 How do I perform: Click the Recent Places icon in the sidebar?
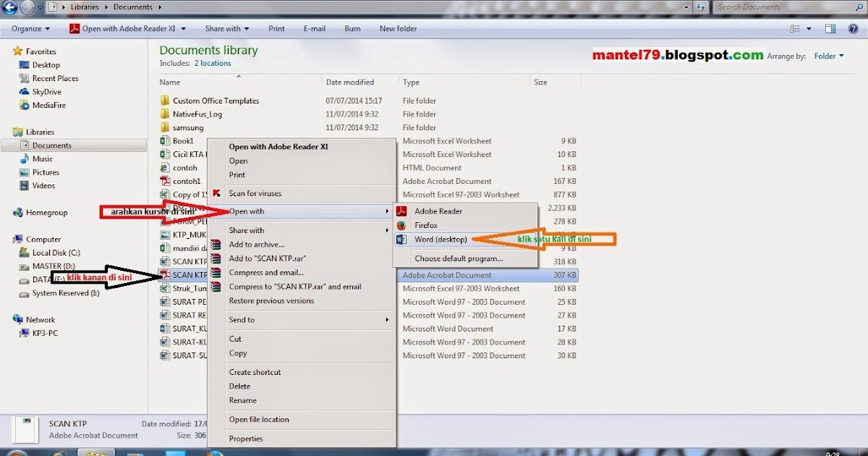[25, 78]
